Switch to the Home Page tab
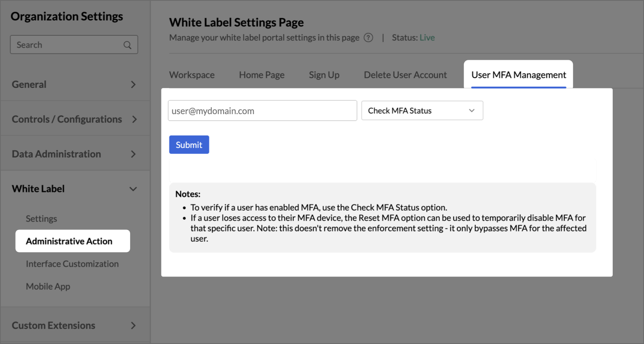The height and width of the screenshot is (344, 644). 262,75
